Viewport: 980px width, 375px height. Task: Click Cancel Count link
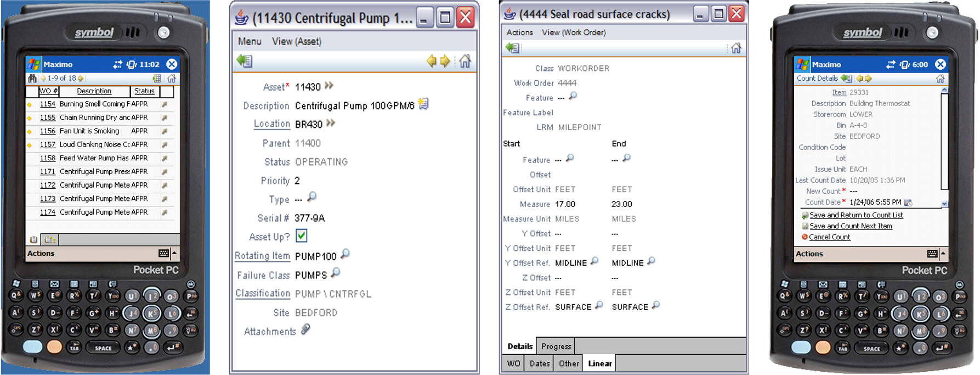tap(829, 237)
